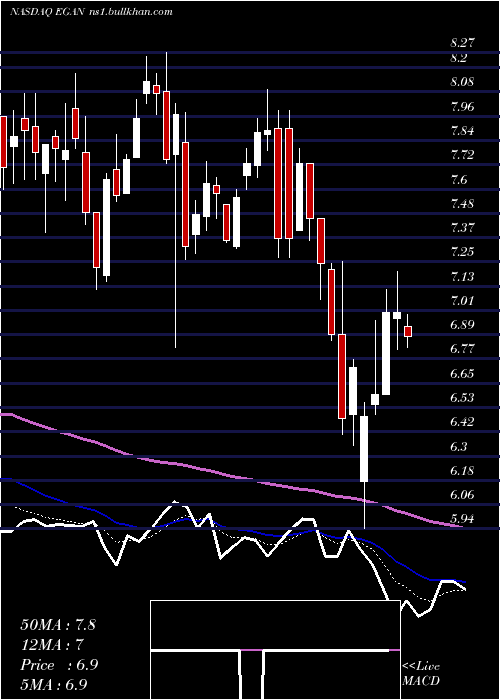The width and height of the screenshot is (500, 700).
Task: Click the 7.13 price axis label
Action: [x=462, y=277]
